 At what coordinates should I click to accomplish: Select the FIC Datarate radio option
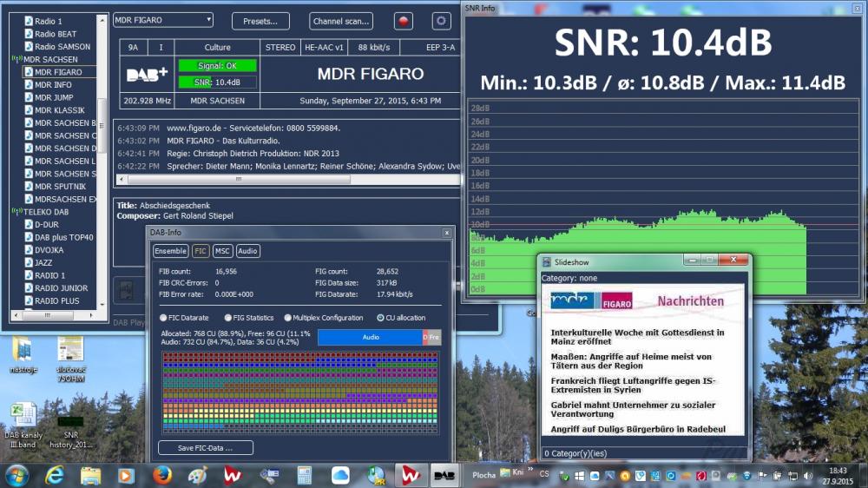coord(163,318)
